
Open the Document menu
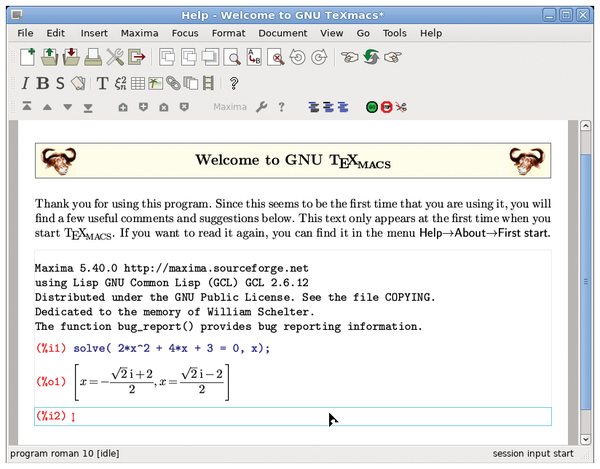tap(283, 33)
